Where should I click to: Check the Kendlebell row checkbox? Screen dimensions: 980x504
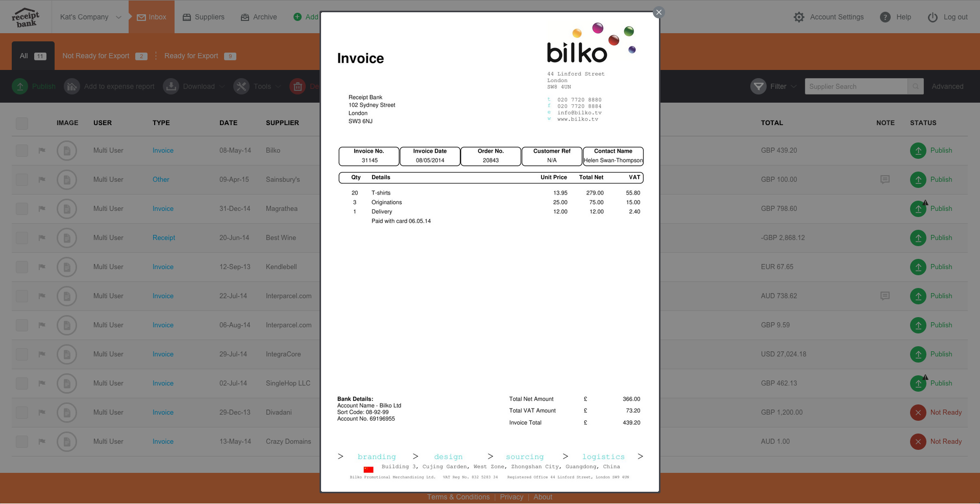(x=22, y=267)
